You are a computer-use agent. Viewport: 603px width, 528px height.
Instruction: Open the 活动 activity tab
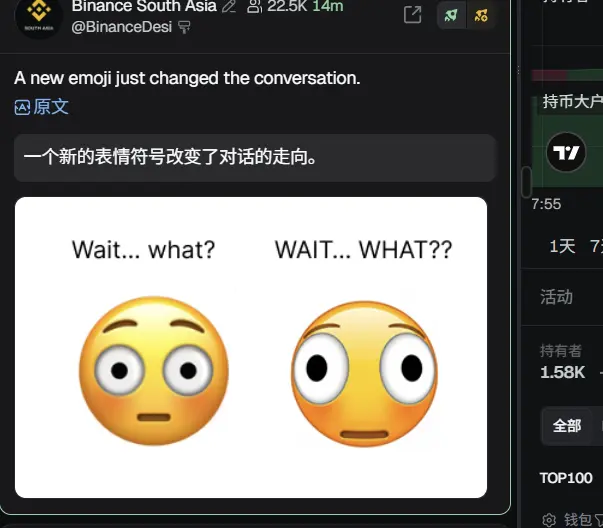(x=556, y=297)
